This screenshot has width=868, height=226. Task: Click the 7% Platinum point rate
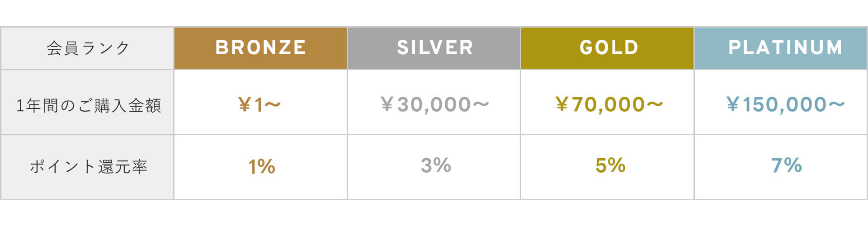click(786, 165)
